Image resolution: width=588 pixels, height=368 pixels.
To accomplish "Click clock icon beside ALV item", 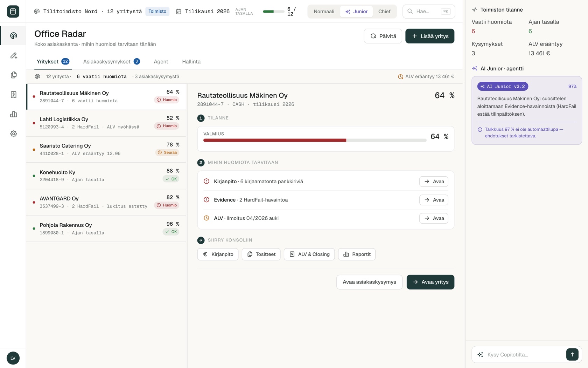I will [206, 218].
